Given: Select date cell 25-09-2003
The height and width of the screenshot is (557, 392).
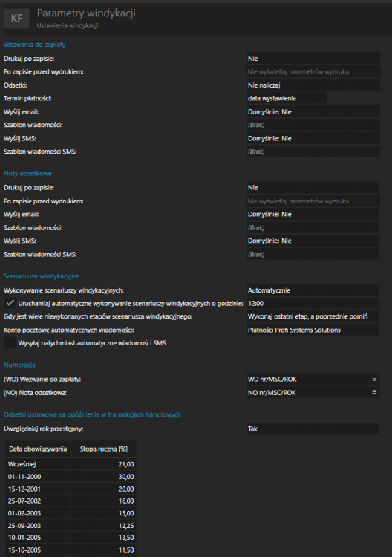Looking at the screenshot, I should pyautogui.click(x=38, y=526).
